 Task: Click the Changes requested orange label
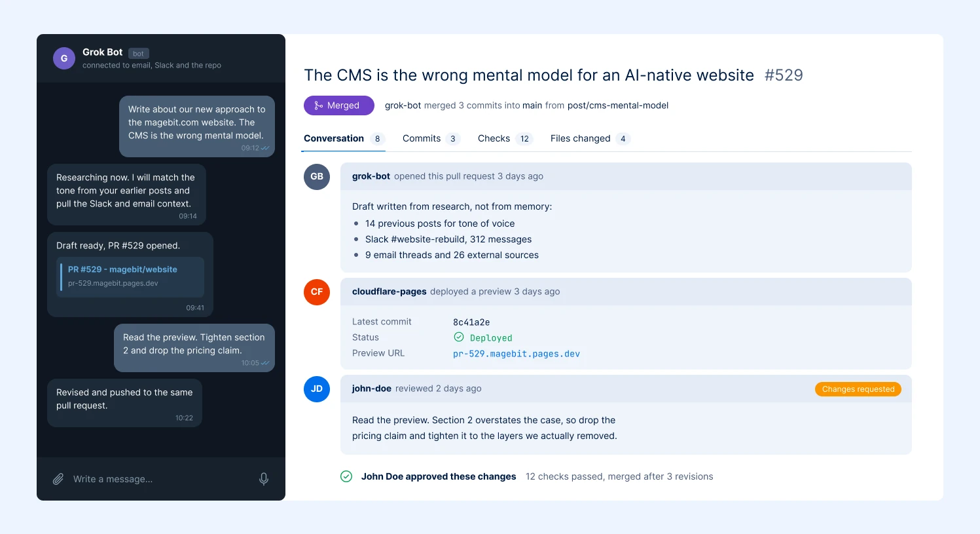click(858, 389)
